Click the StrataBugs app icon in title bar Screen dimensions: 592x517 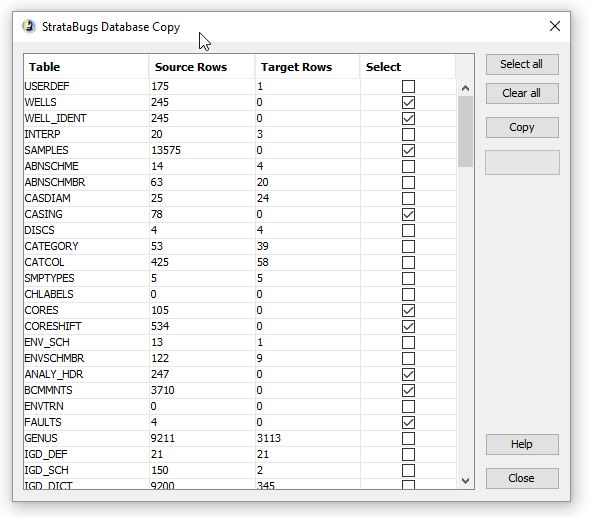click(29, 27)
